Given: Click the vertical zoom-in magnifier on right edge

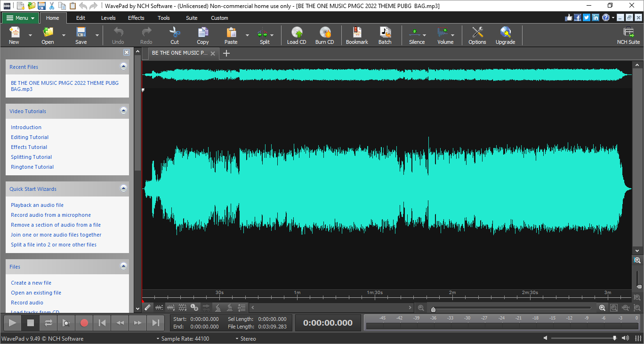Looking at the screenshot, I should pos(637,260).
